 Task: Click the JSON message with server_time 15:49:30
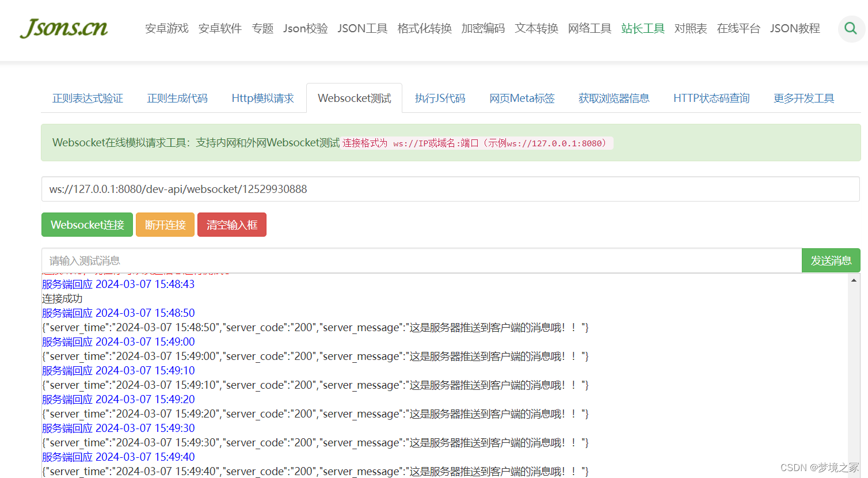tap(315, 442)
